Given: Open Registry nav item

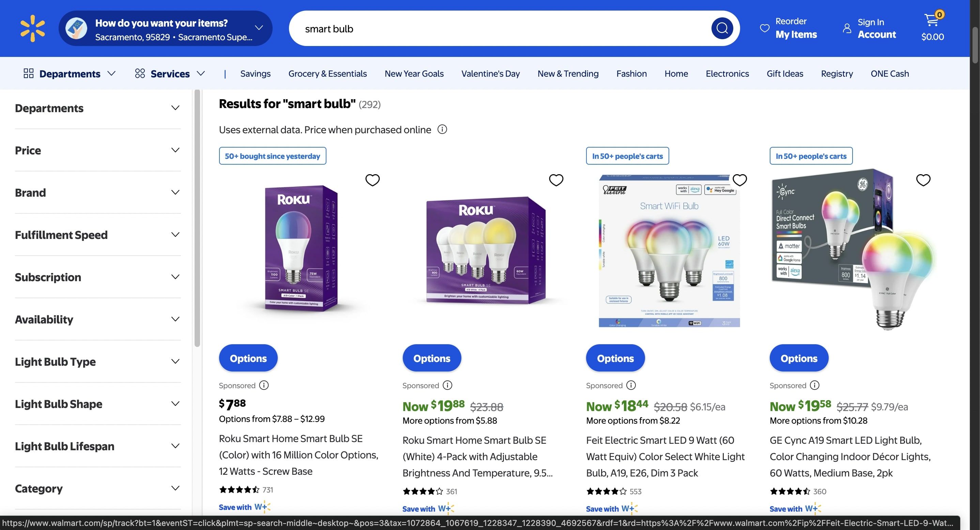Looking at the screenshot, I should 837,73.
